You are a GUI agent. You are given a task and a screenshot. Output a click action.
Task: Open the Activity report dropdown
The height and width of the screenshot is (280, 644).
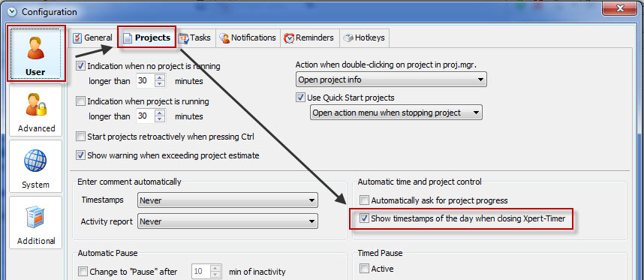click(x=227, y=221)
